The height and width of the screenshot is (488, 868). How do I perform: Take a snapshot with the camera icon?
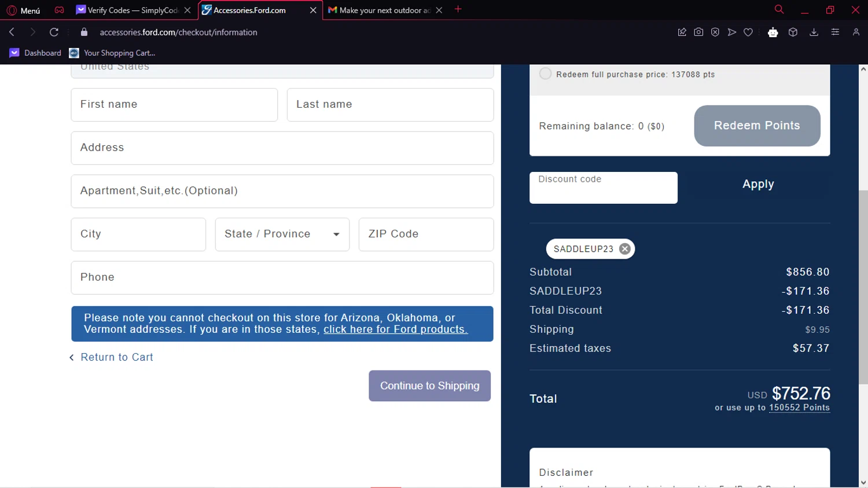[699, 32]
